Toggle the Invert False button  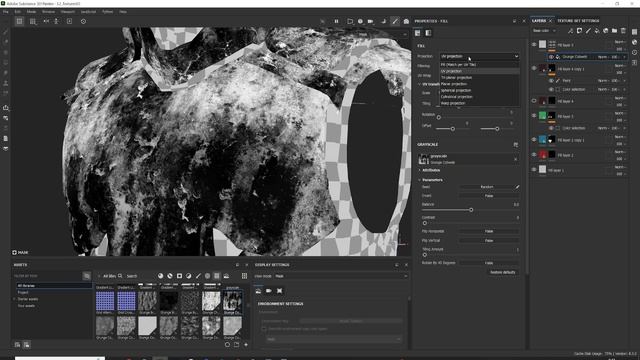[x=489, y=196]
